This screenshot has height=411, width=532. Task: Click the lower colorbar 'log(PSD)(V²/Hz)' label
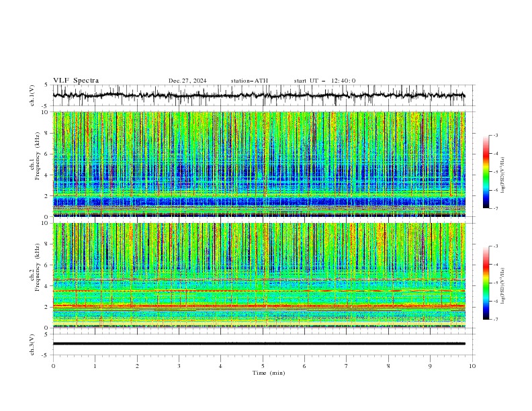click(503, 286)
